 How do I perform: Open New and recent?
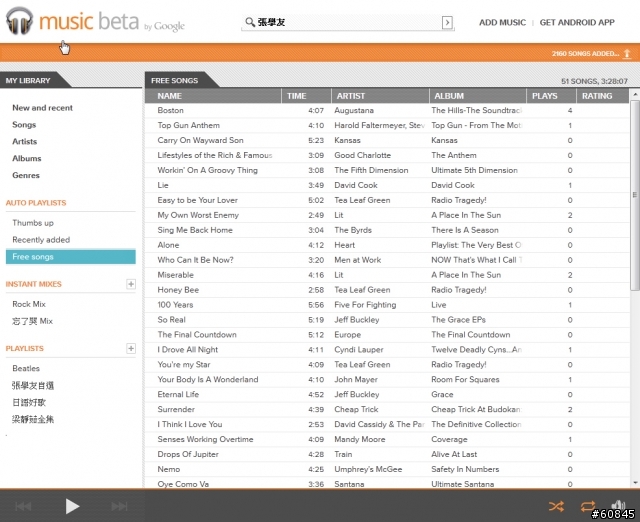42,108
